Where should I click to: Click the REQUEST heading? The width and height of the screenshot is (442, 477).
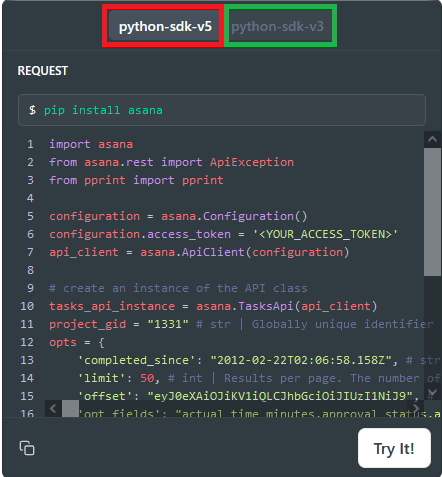point(43,71)
